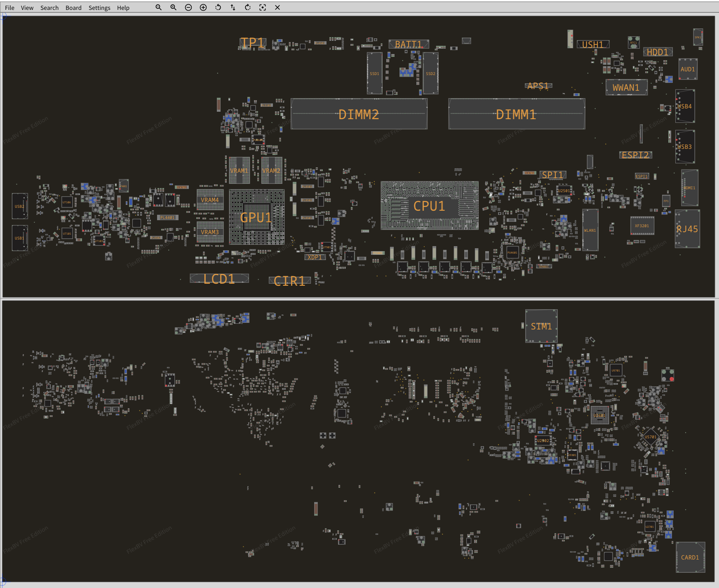Screen dimensions: 719x588
Task: Open the File menu
Action: tap(9, 8)
